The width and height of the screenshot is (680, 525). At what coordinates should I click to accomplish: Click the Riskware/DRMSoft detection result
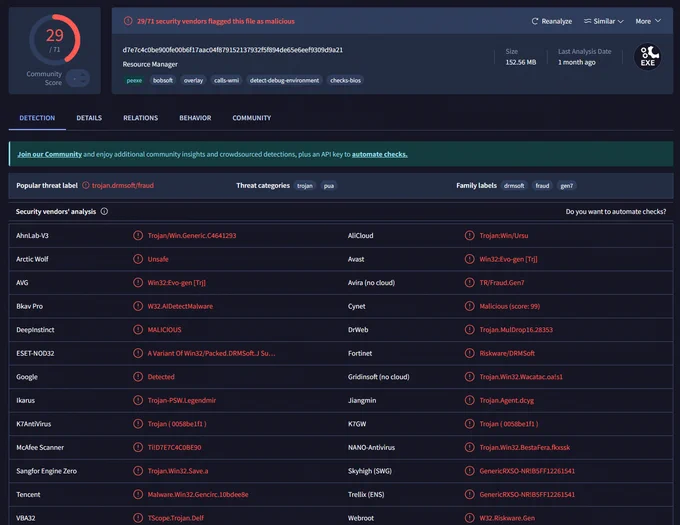[x=507, y=353]
